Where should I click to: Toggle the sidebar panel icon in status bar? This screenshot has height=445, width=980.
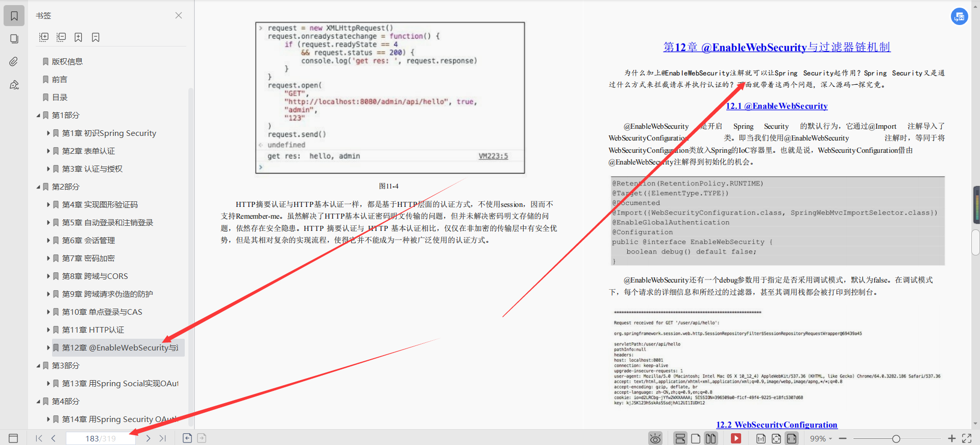click(x=13, y=438)
